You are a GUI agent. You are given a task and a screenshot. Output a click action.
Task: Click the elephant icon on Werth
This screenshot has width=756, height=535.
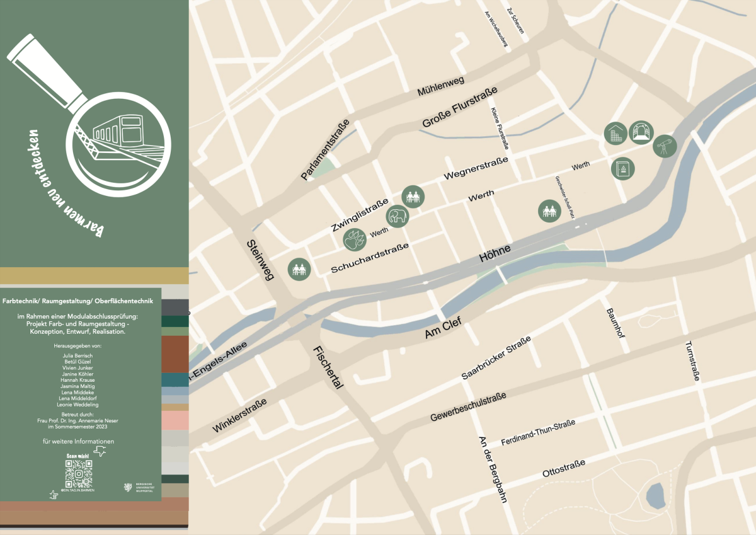(x=398, y=217)
